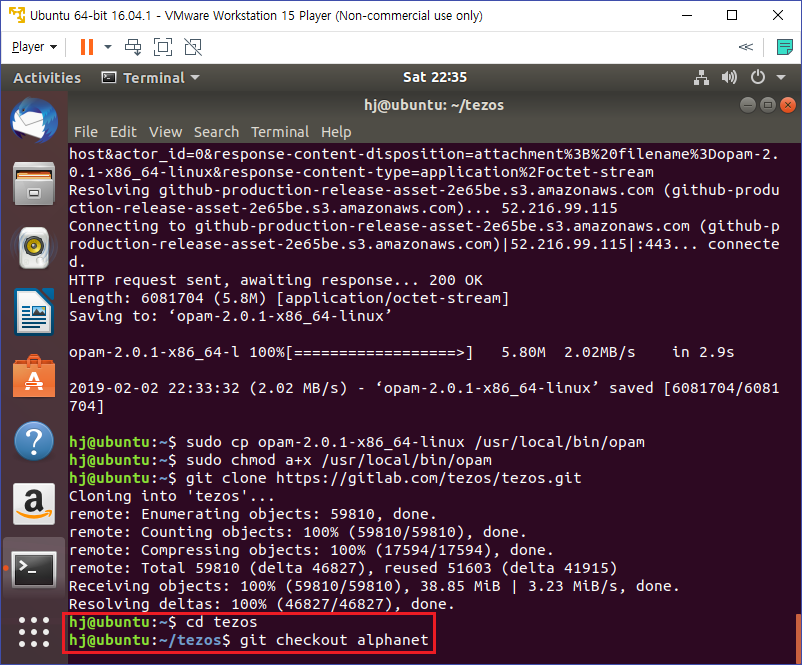Open the terminal View menu
802x665 pixels.
coord(165,132)
